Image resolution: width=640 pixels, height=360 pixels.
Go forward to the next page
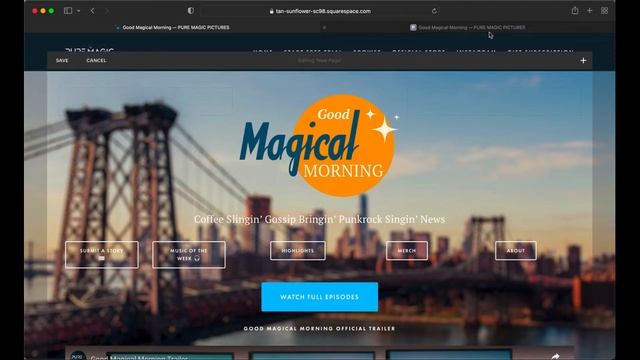coord(107,11)
